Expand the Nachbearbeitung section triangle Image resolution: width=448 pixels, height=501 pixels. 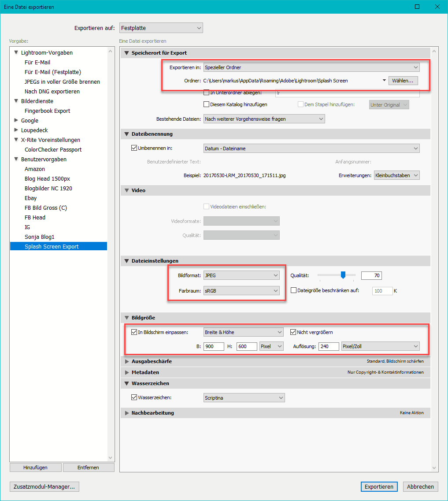(x=127, y=413)
